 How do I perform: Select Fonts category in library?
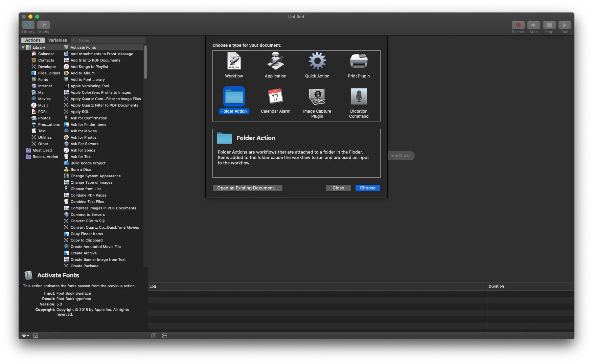tap(40, 79)
